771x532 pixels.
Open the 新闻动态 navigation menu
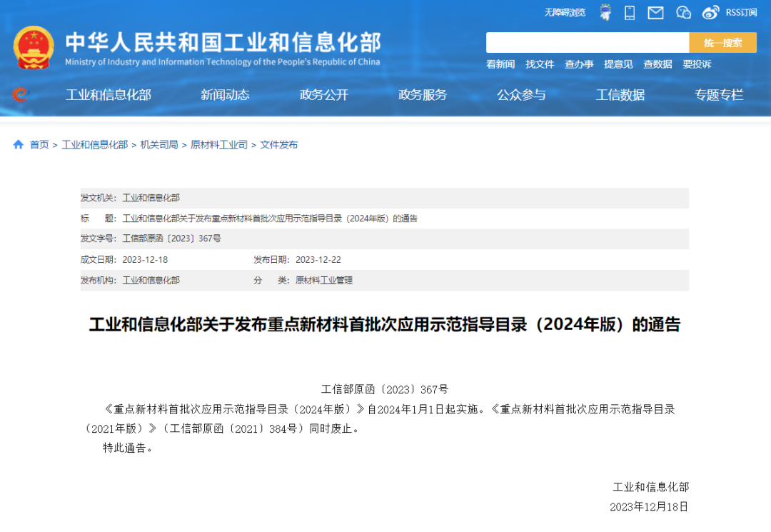pyautogui.click(x=225, y=95)
